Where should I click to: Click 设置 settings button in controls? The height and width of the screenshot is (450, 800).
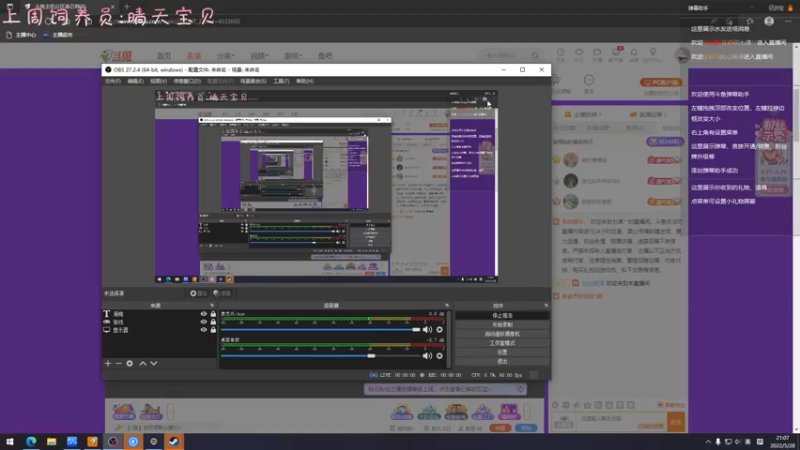[x=502, y=353]
